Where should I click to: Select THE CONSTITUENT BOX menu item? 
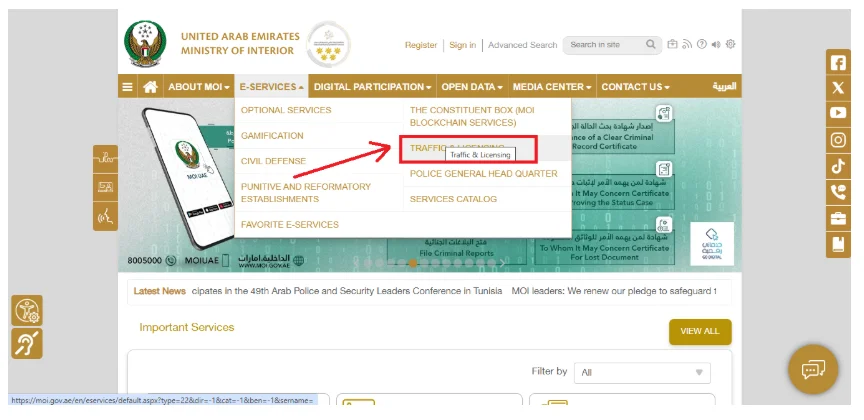point(472,116)
